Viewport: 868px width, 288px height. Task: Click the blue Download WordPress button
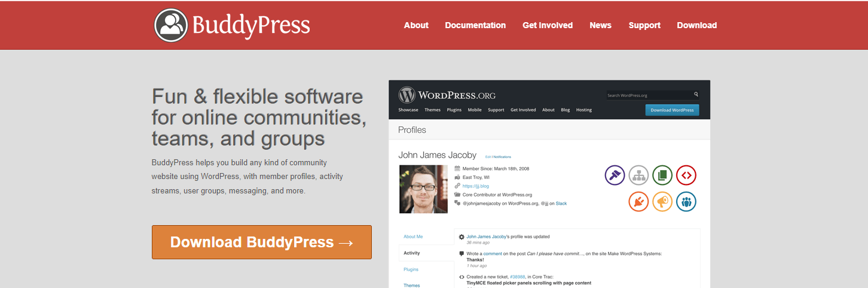tap(672, 110)
